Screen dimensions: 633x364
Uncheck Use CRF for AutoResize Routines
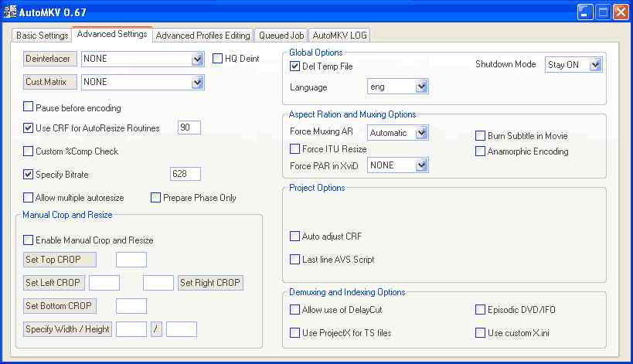coord(29,128)
